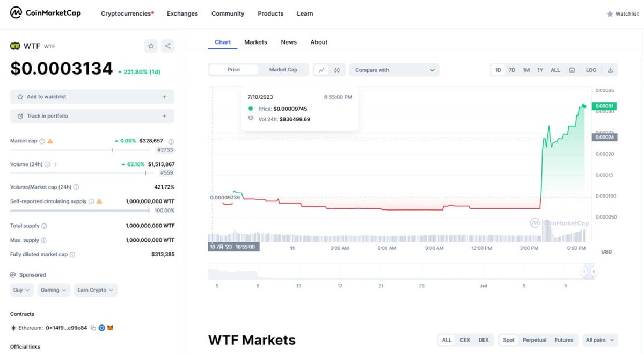
Task: Open Cryptocurrencies menu
Action: point(127,13)
